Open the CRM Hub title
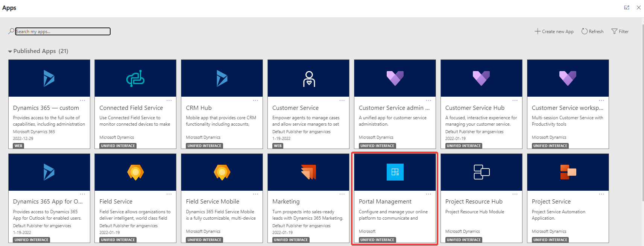The width and height of the screenshot is (644, 246). click(x=199, y=108)
